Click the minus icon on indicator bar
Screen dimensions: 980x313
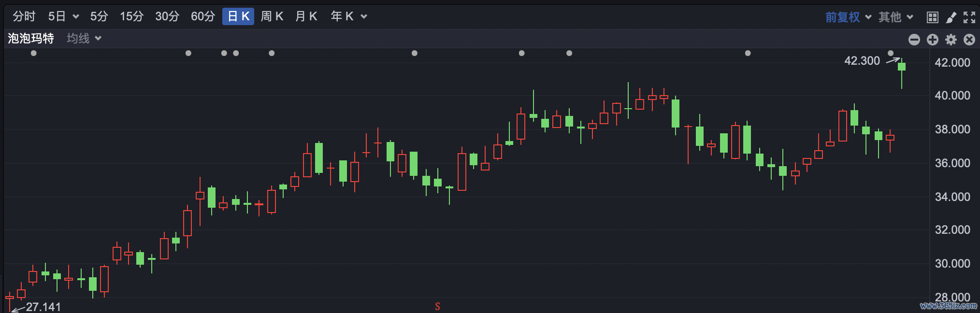pyautogui.click(x=914, y=40)
